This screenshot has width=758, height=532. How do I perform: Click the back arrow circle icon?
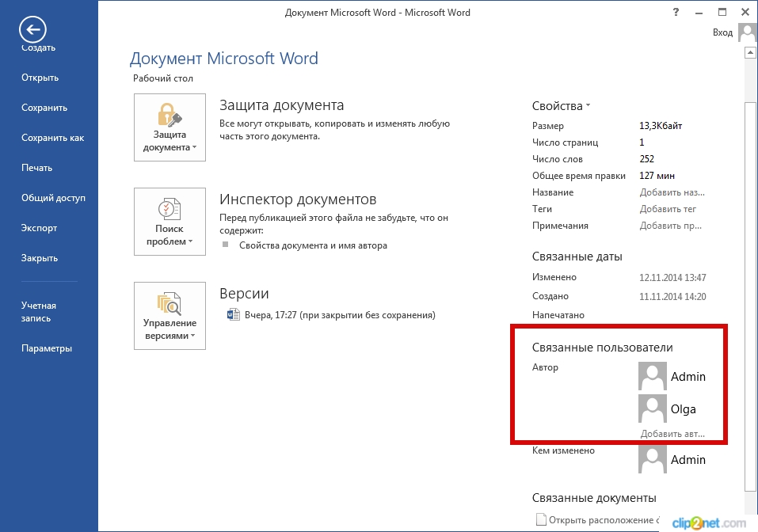(33, 29)
